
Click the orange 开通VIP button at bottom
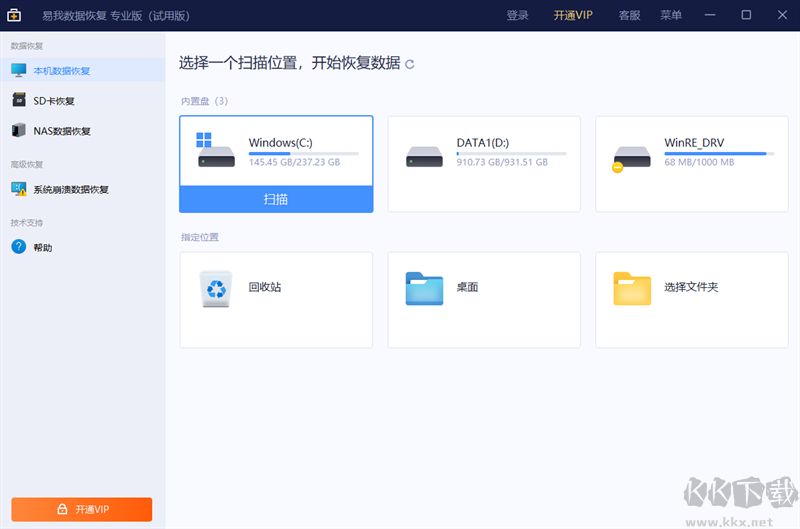click(82, 509)
